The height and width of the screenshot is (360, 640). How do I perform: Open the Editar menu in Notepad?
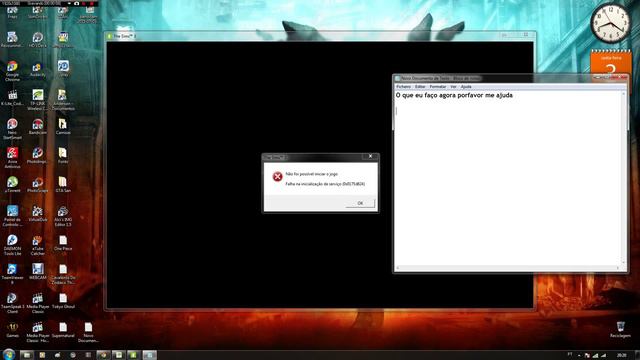(420, 87)
